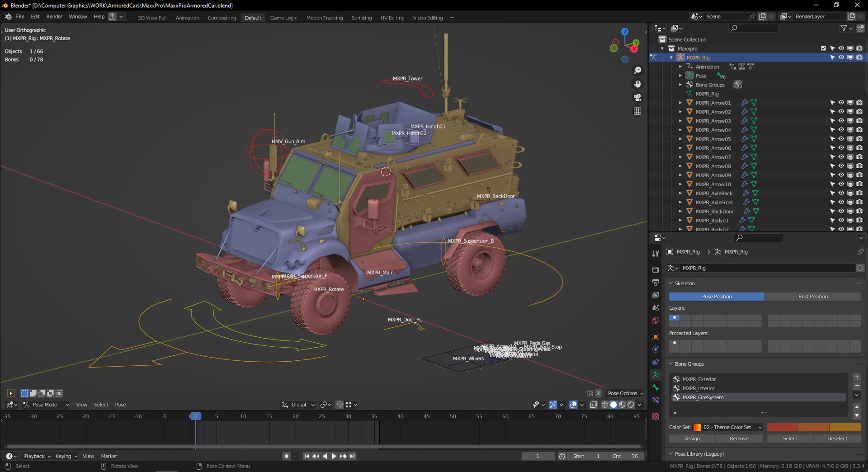This screenshot has height=472, width=868.
Task: Click the red theme color swatch
Action: (x=783, y=427)
